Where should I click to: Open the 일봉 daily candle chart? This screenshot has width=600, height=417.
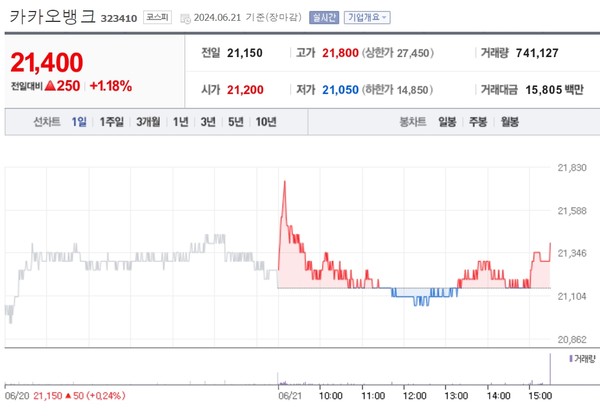click(x=447, y=122)
